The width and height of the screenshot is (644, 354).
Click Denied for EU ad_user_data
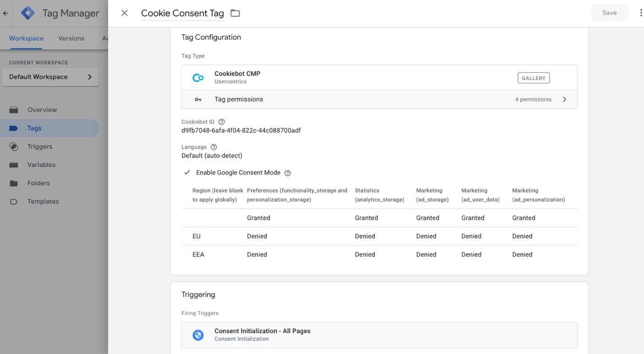pos(471,236)
